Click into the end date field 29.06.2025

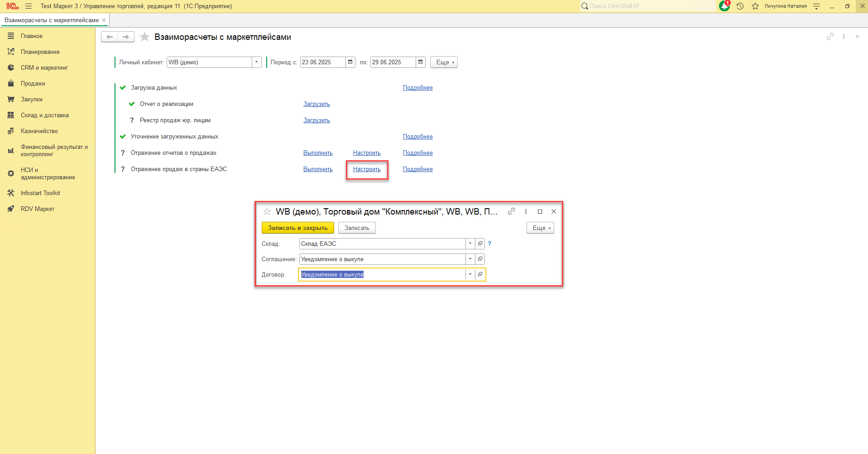click(392, 62)
